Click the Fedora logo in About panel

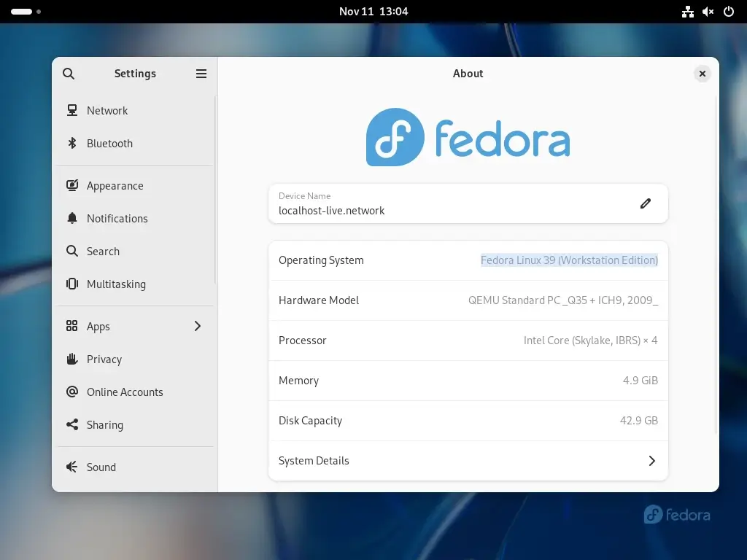click(468, 137)
